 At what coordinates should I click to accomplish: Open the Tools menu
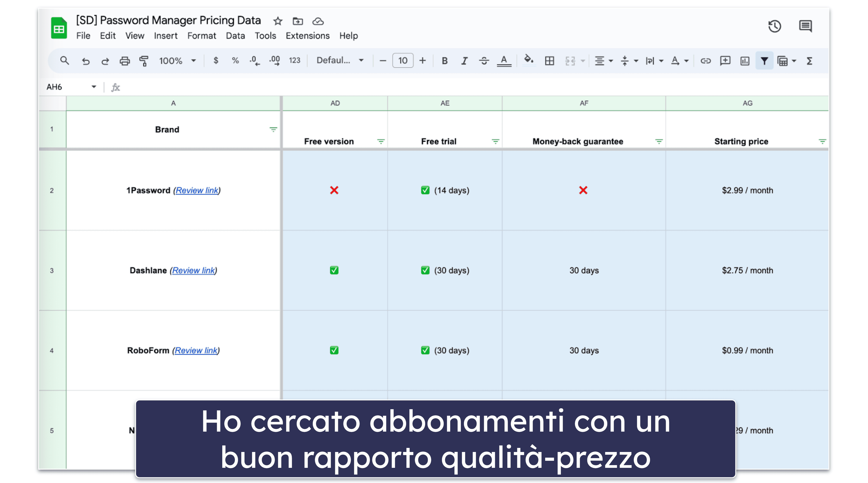265,36
